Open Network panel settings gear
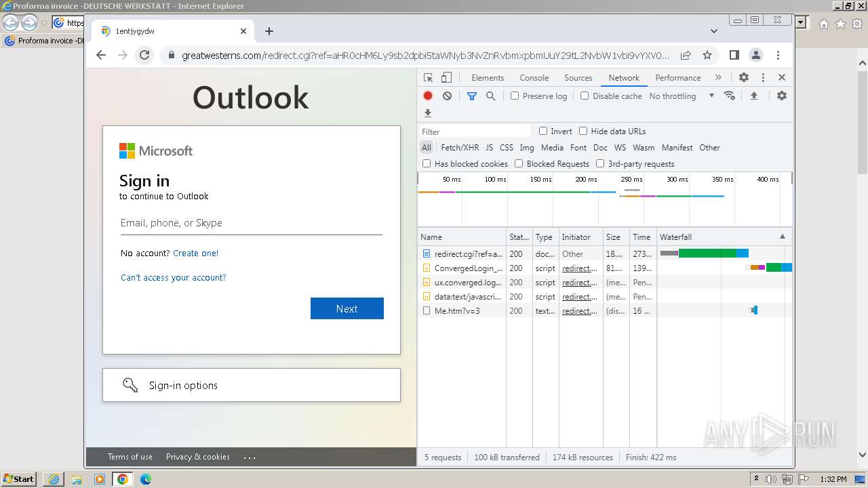Screen dimensions: 868x488 pyautogui.click(x=782, y=96)
